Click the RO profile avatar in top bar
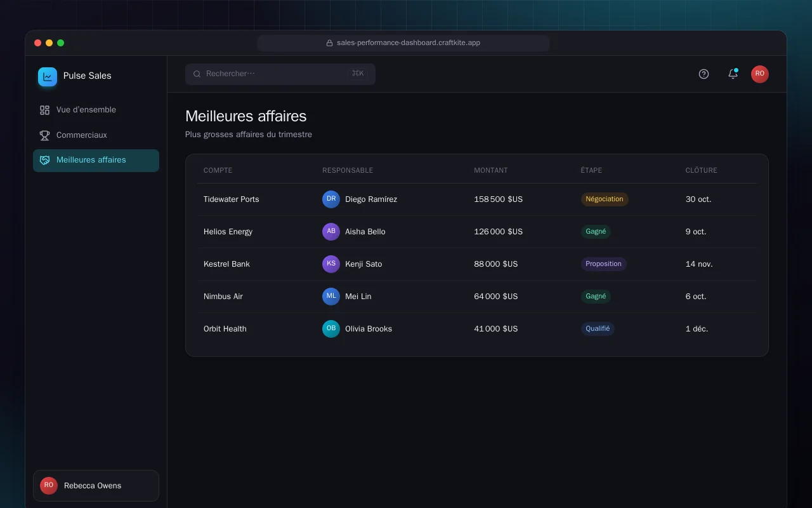This screenshot has height=508, width=812. coord(760,74)
